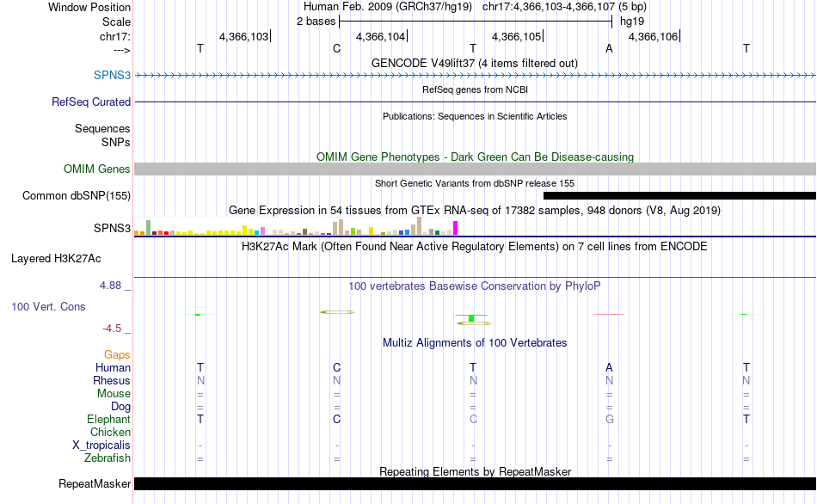This screenshot has height=504, width=817.
Task: Open the RefSeq Curated track label
Action: point(90,101)
